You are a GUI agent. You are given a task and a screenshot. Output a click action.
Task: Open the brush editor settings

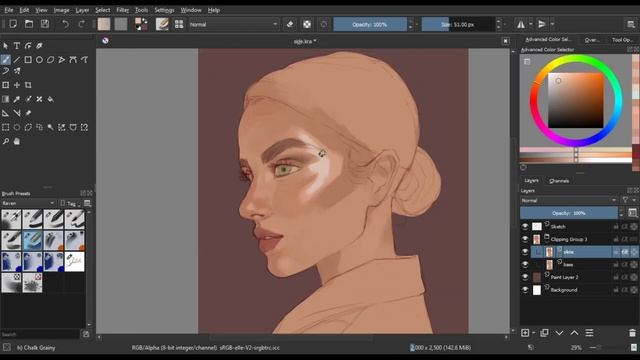point(162,24)
